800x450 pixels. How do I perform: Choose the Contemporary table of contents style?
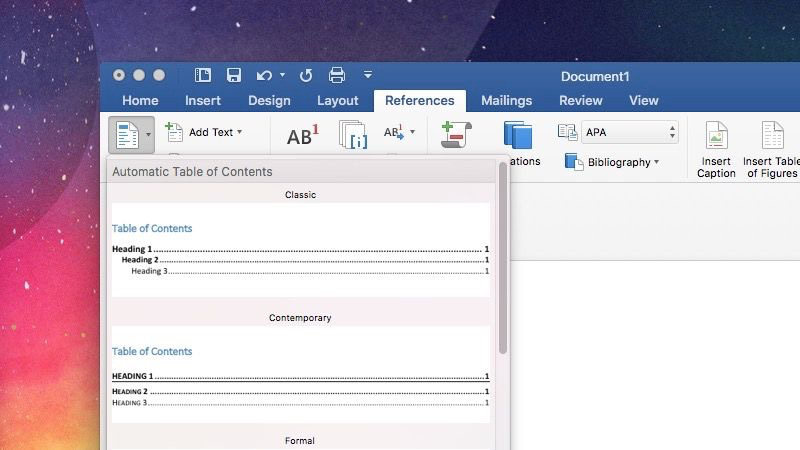(300, 375)
